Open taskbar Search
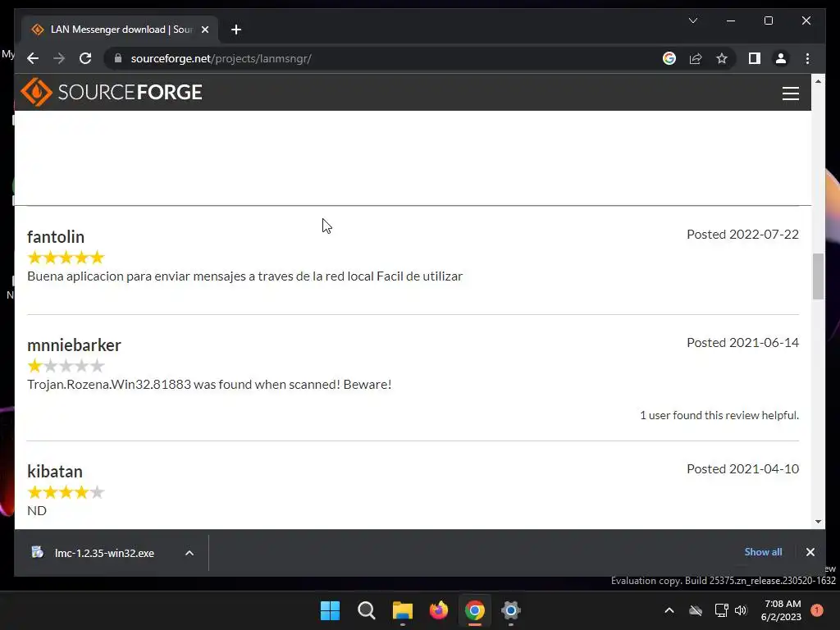840x630 pixels. pyautogui.click(x=367, y=610)
